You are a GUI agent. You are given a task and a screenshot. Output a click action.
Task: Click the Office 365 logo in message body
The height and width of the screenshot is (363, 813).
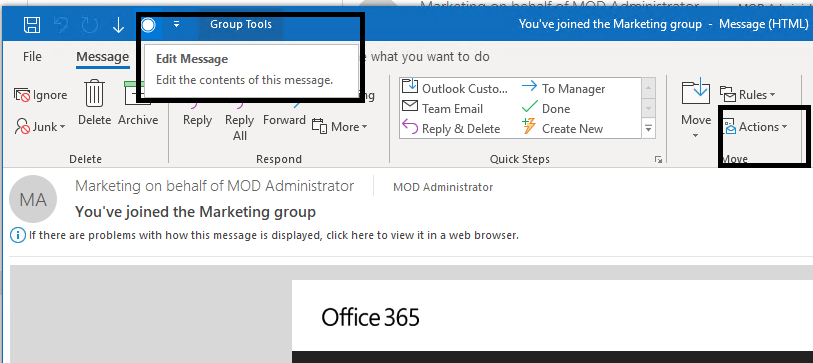(x=370, y=317)
